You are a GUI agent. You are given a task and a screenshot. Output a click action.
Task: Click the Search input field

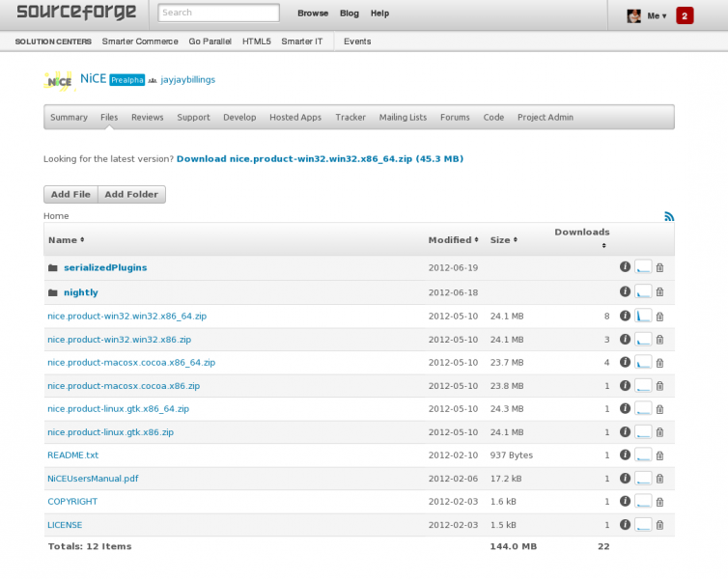[218, 13]
